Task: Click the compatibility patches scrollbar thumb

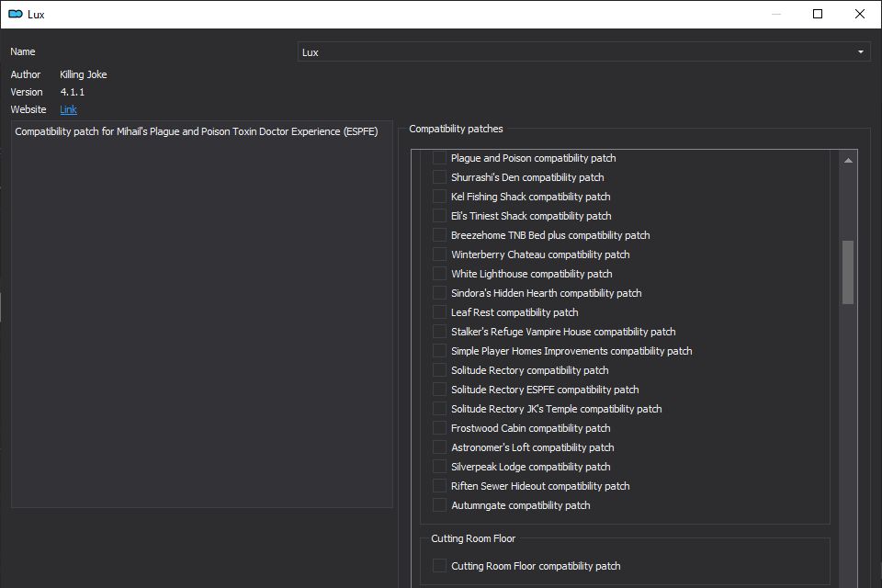Action: (x=848, y=272)
